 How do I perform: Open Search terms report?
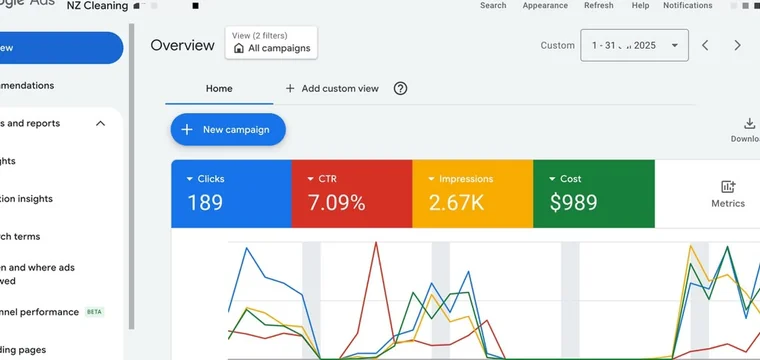[20, 237]
